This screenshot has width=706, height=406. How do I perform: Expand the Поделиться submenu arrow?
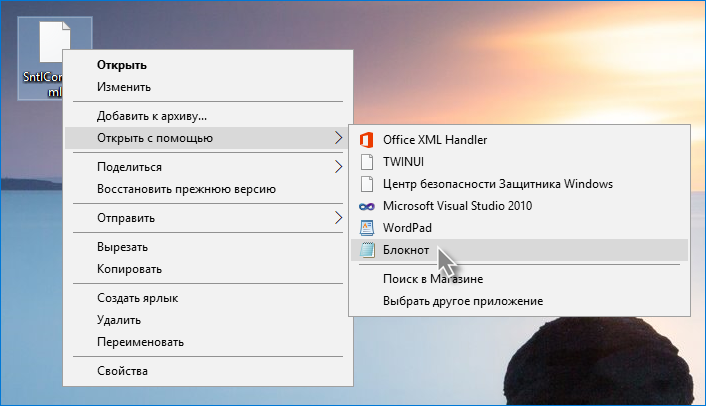339,167
